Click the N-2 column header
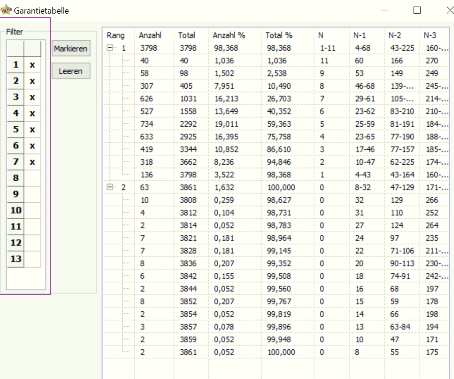The image size is (454, 379). point(395,35)
